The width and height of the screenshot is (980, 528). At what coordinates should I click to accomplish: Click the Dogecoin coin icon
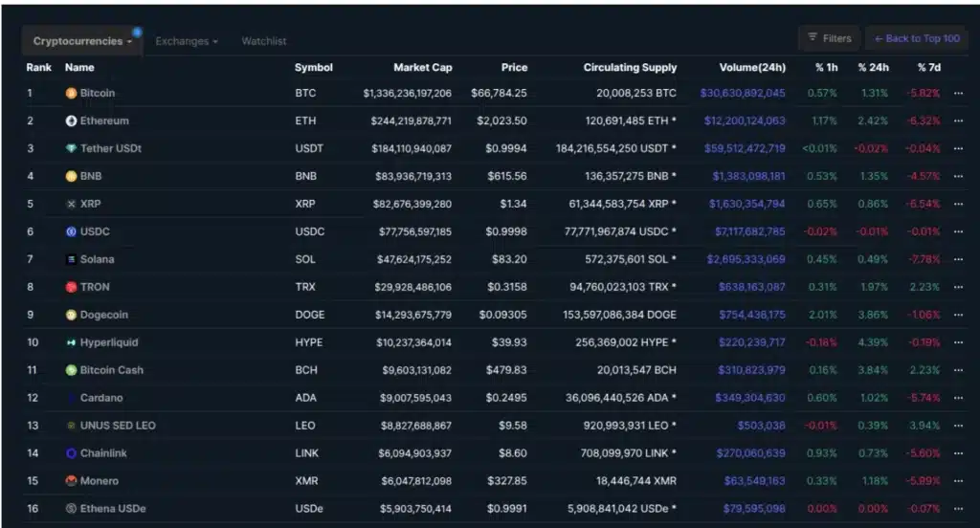(71, 315)
